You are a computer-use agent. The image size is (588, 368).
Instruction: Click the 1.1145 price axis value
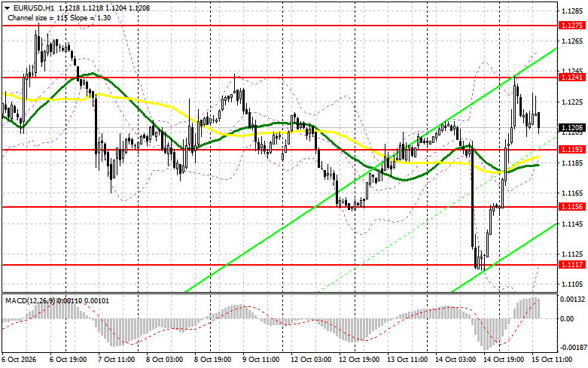coord(572,224)
